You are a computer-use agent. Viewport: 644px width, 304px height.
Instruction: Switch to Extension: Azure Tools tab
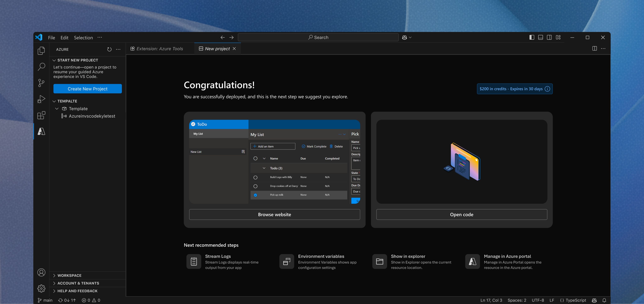160,49
